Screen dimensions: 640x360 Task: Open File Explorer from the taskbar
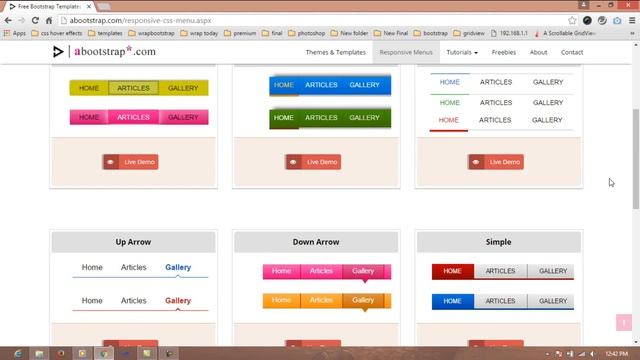40,353
